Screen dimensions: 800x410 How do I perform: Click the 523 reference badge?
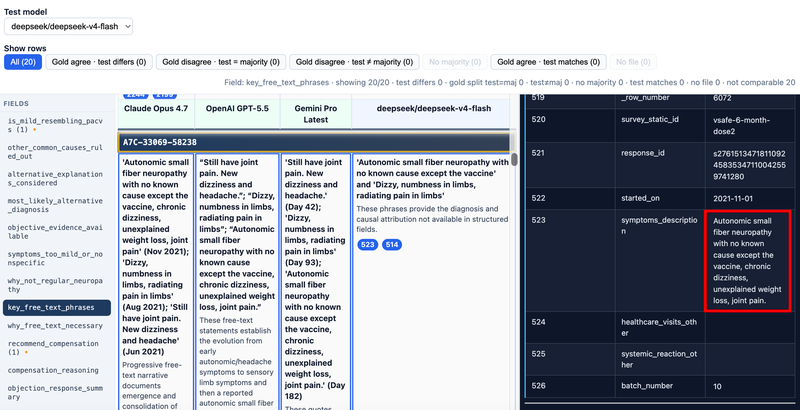pos(367,245)
